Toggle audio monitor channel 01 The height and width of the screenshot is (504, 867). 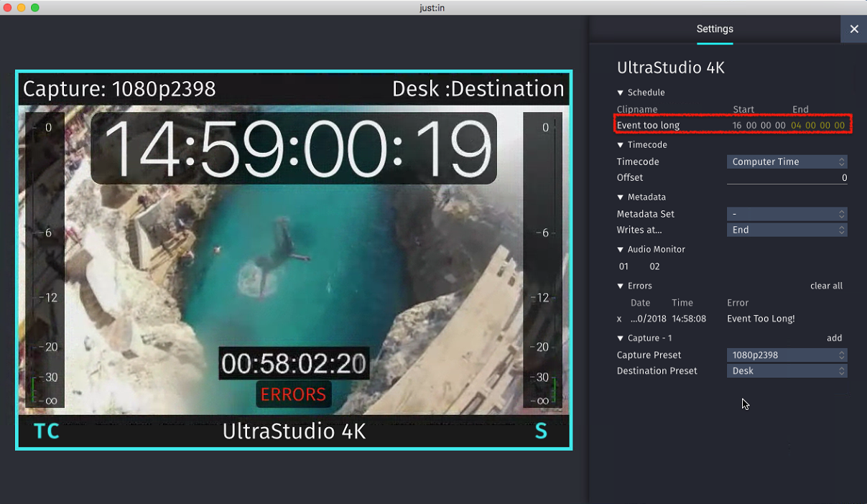(x=623, y=266)
